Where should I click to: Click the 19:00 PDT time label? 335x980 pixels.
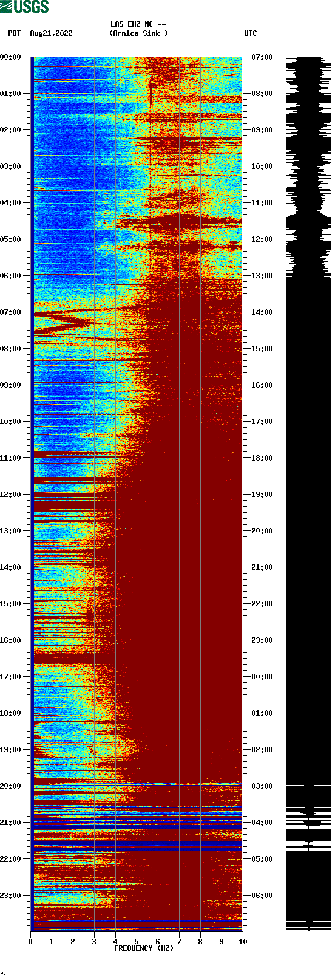click(11, 750)
